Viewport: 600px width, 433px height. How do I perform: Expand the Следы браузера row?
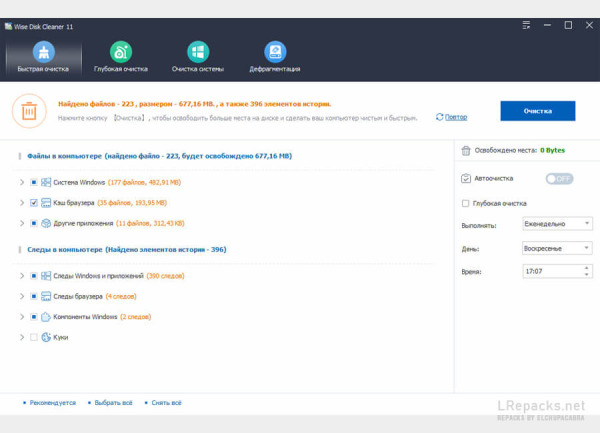coord(22,296)
